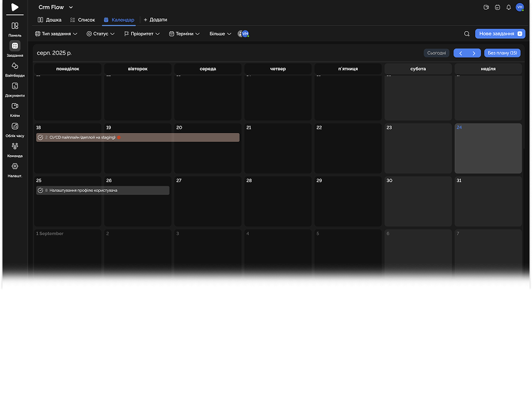The height and width of the screenshot is (396, 532).
Task: Select the August 24 calendar cell
Action: (x=488, y=150)
